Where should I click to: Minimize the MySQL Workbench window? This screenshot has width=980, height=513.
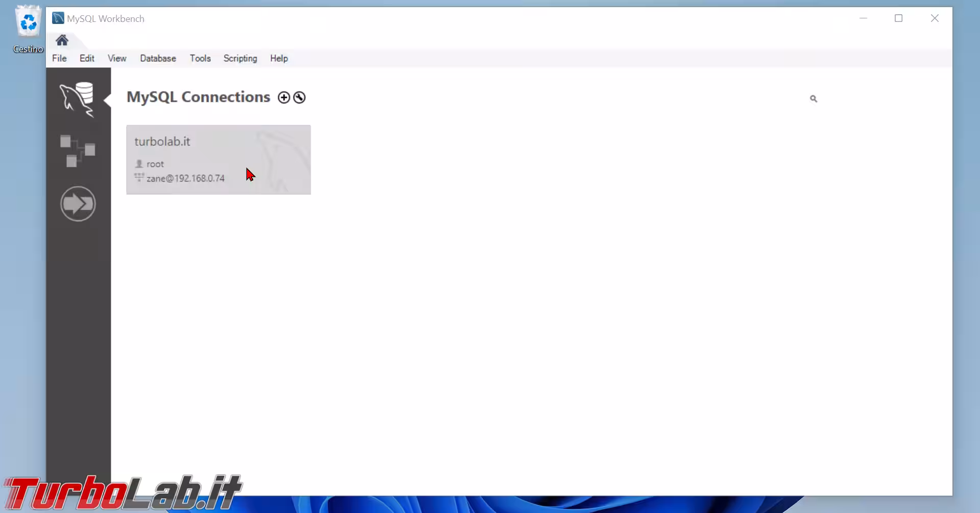pyautogui.click(x=863, y=18)
